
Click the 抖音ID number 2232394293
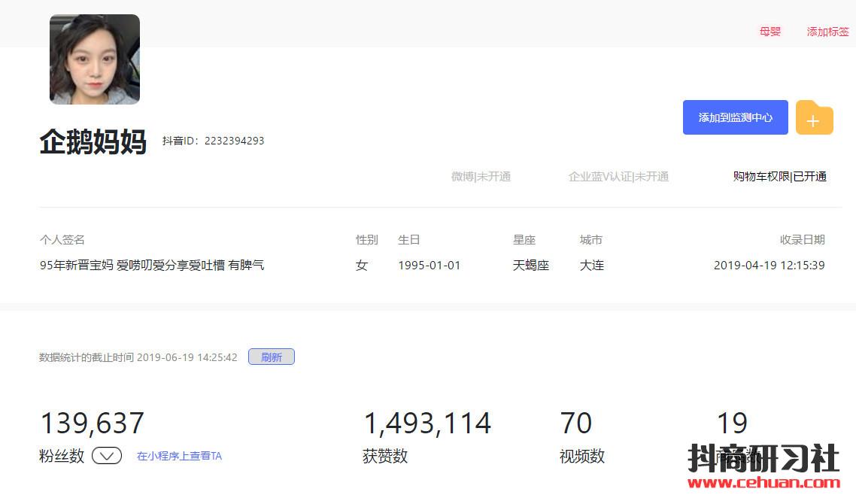234,141
